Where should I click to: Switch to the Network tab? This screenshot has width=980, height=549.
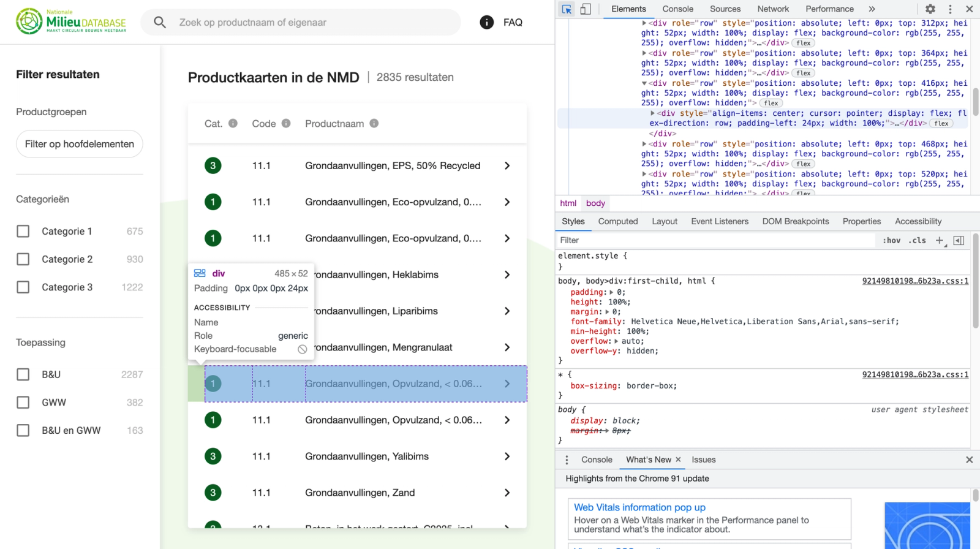click(x=773, y=9)
